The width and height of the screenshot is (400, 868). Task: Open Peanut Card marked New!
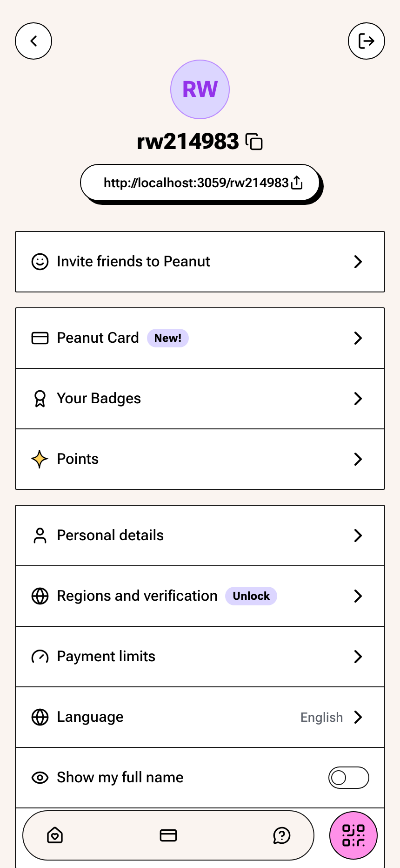point(200,338)
